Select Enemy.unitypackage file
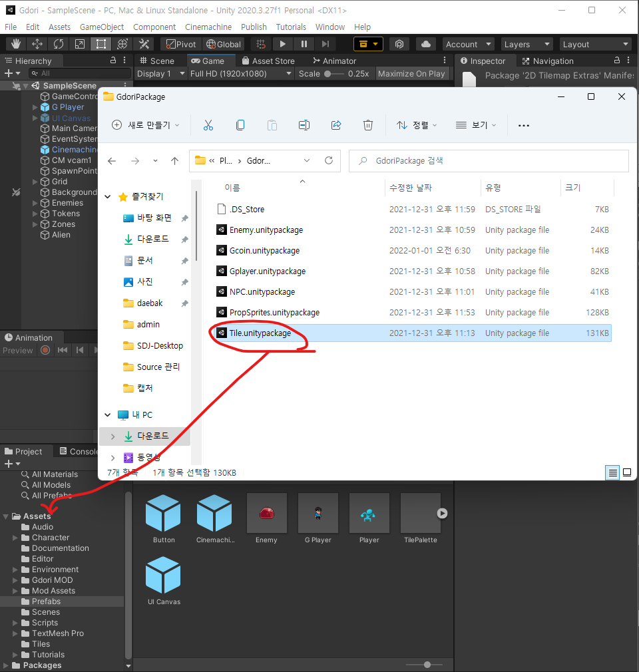The image size is (639, 672). click(x=413, y=230)
